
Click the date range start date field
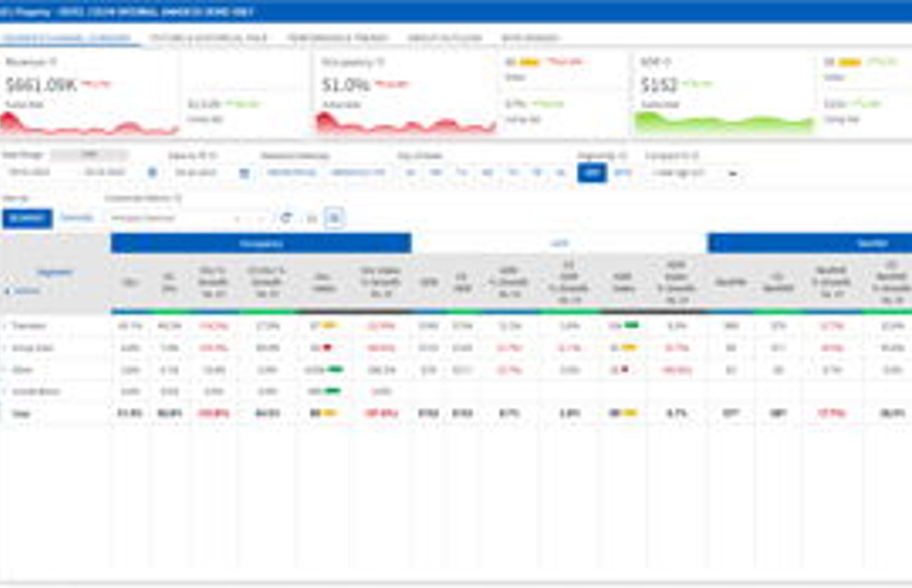point(29,172)
